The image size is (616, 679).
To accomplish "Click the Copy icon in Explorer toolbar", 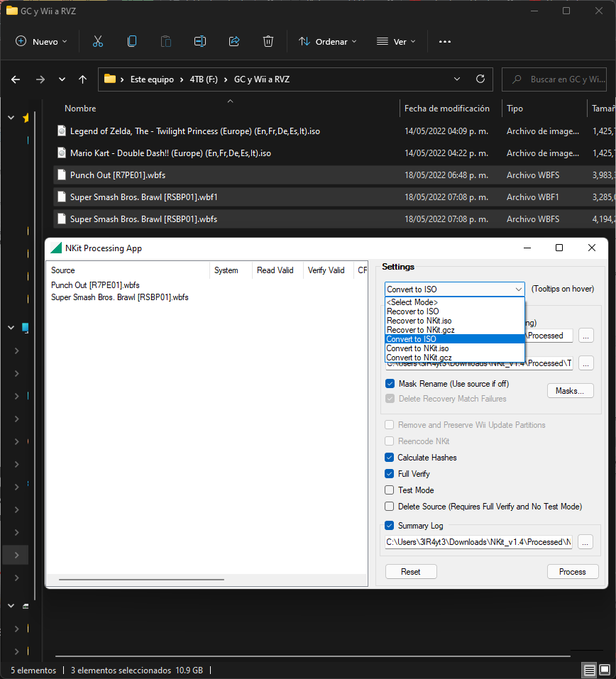I will pos(132,42).
